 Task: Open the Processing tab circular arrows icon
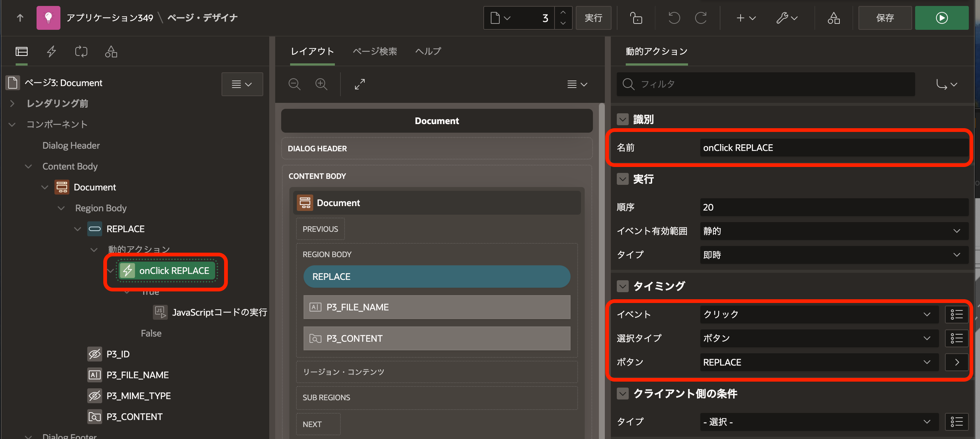click(81, 51)
